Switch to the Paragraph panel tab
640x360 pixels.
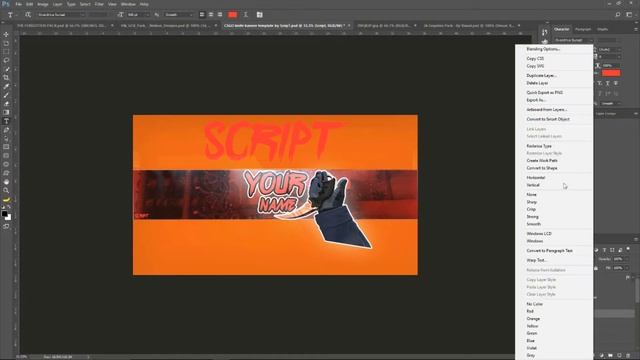click(583, 29)
